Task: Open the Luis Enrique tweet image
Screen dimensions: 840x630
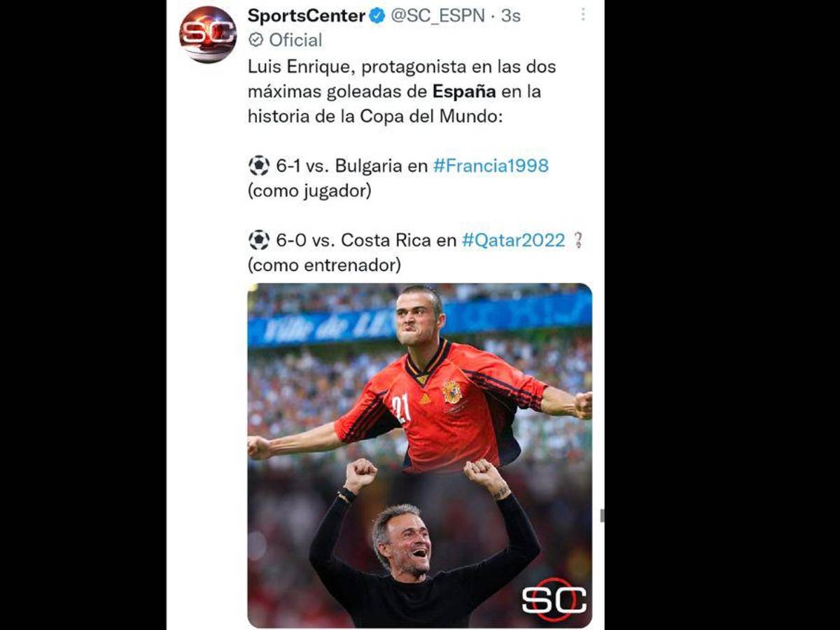Action: tap(419, 455)
